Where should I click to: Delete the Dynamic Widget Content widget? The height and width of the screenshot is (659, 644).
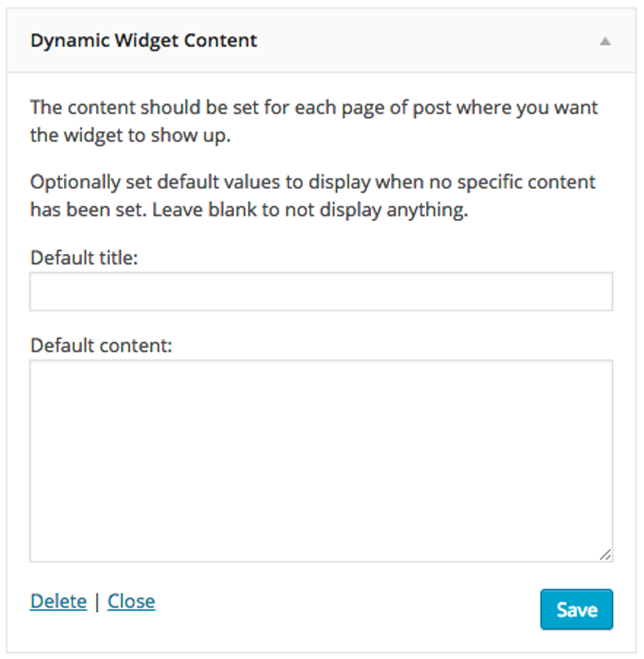point(58,601)
